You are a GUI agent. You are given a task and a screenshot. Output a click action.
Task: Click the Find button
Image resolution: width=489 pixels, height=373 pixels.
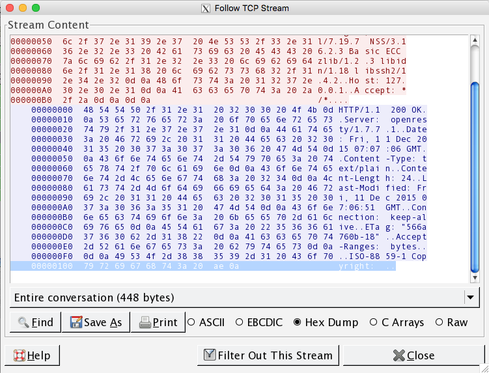click(35, 322)
